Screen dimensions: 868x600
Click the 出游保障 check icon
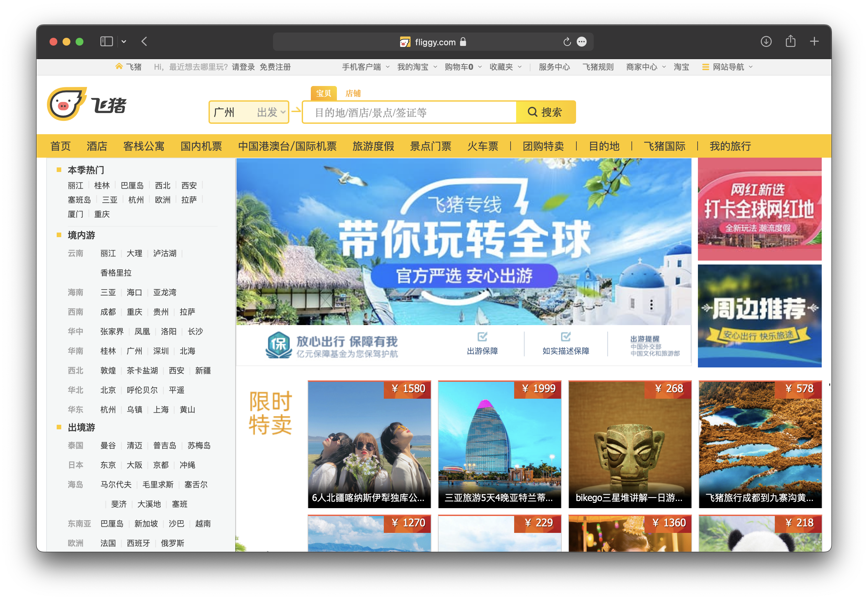tap(482, 337)
